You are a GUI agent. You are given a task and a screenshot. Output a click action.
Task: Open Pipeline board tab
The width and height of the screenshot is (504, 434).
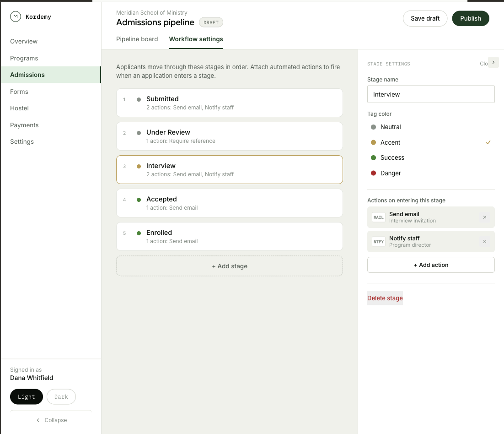[137, 39]
